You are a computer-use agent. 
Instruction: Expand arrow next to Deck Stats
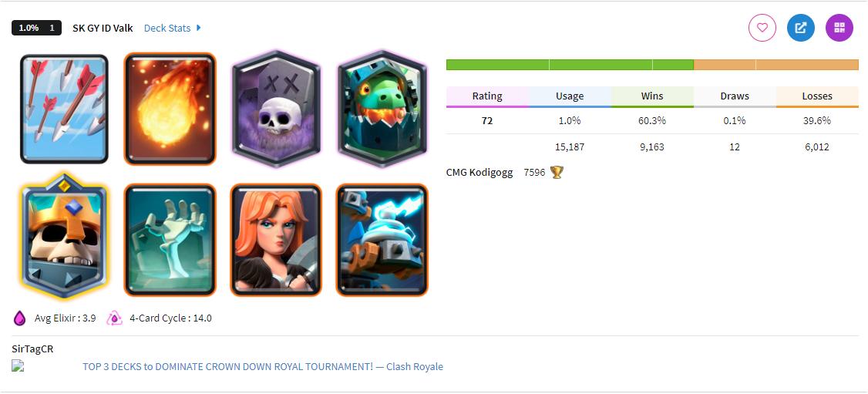199,28
